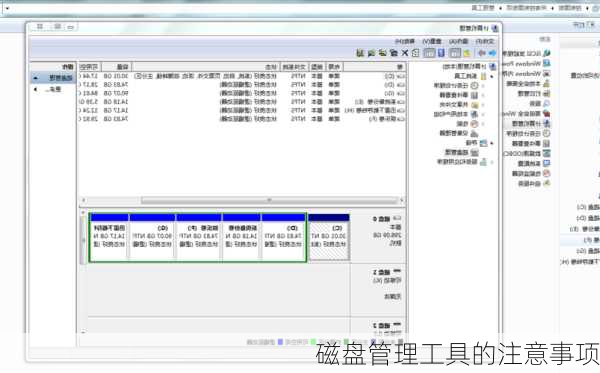Collapse 磁盘管理 section in Actions pane
600x373 pixels.
(x=36, y=78)
